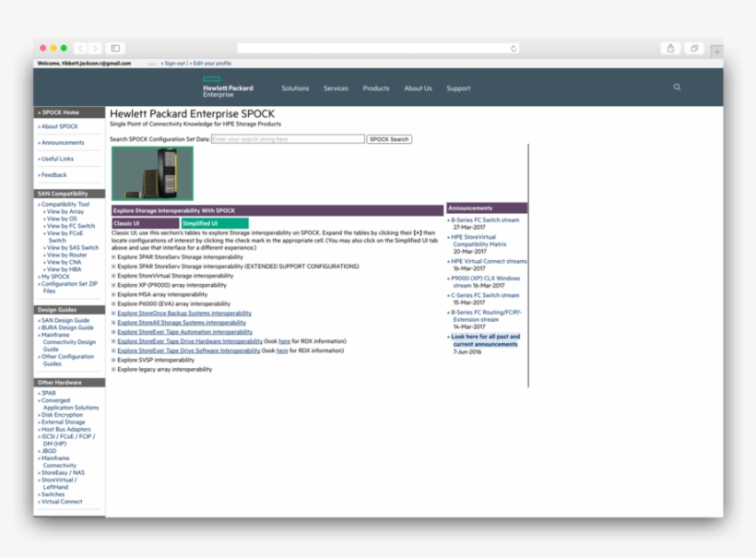Open Useful Links in sidebar
This screenshot has height=558, width=756.
[57, 159]
